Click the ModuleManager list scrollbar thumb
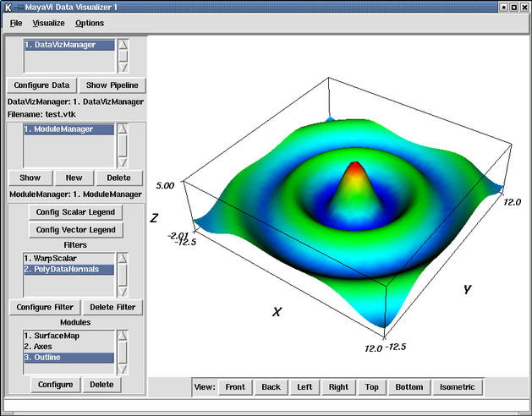This screenshot has height=416, width=532. coord(123,145)
